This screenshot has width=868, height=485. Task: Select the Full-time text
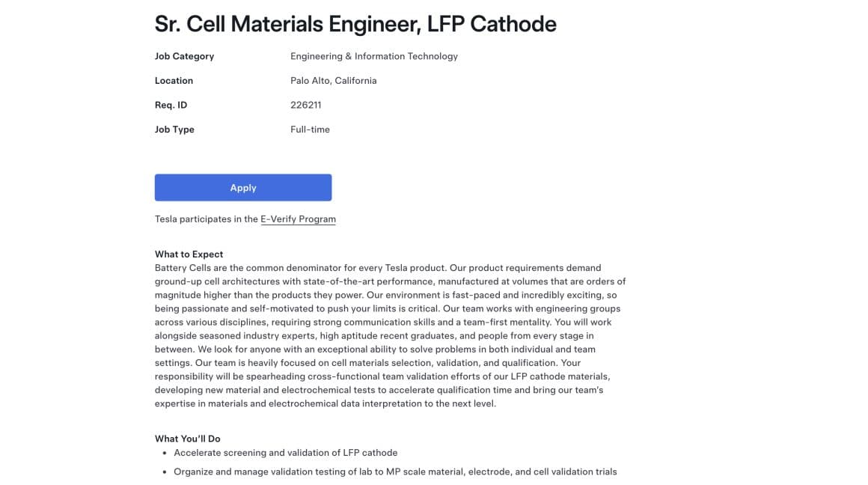pos(310,129)
